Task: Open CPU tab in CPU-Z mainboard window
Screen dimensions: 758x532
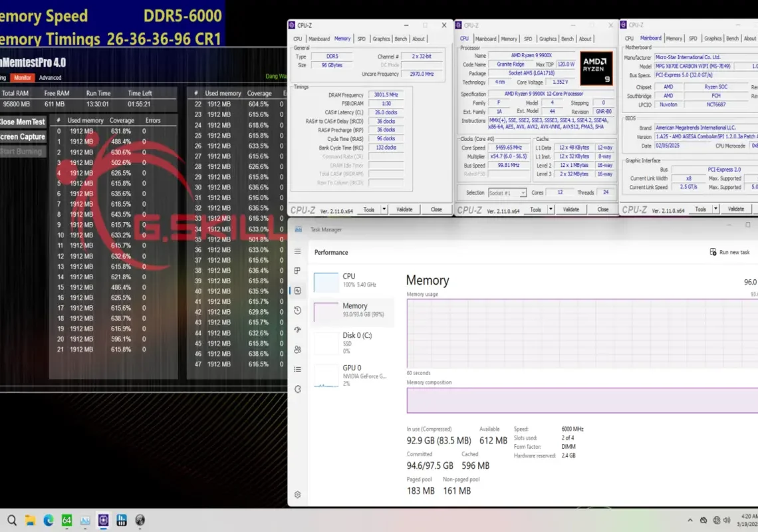Action: (x=629, y=38)
